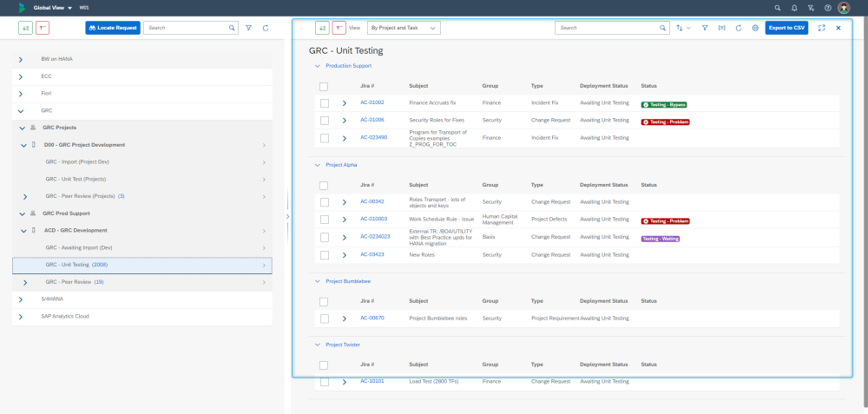Select all rows in Project Bumblebee header
The height and width of the screenshot is (414, 868).
tap(324, 301)
